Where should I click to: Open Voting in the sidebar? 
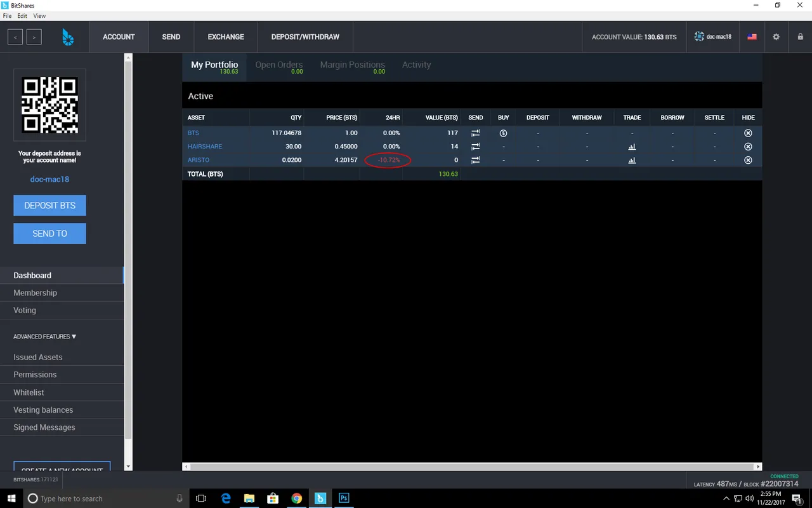coord(62,310)
